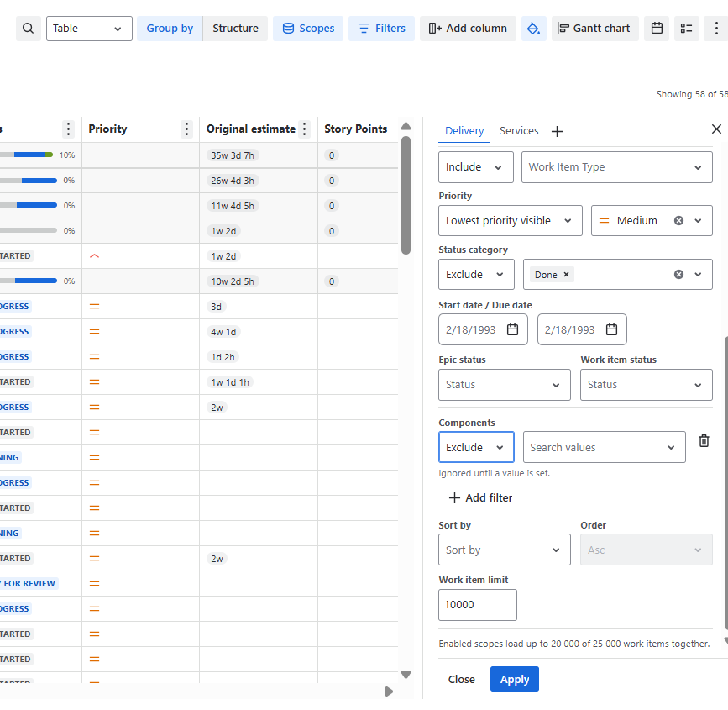Change Status category Exclude dropdown

point(476,275)
